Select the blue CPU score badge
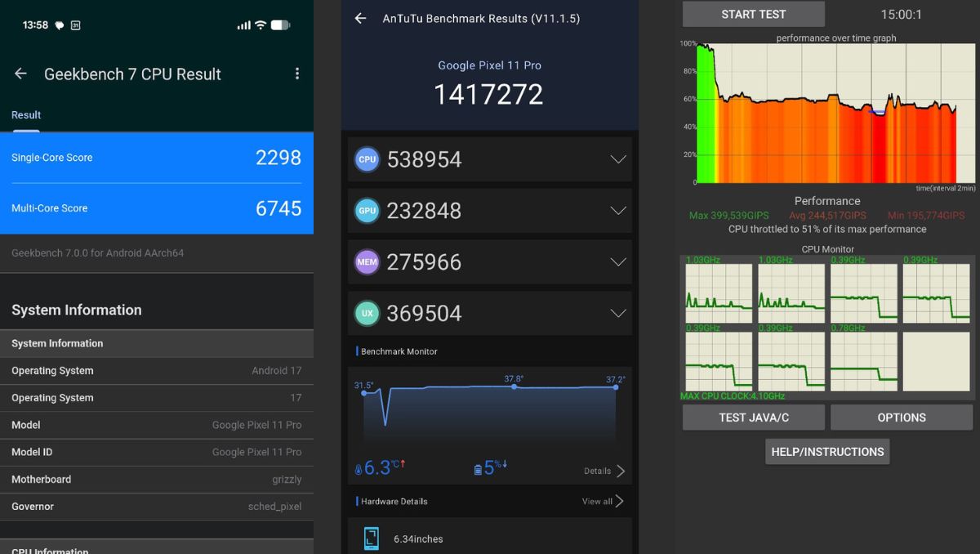The width and height of the screenshot is (980, 554). [x=367, y=159]
